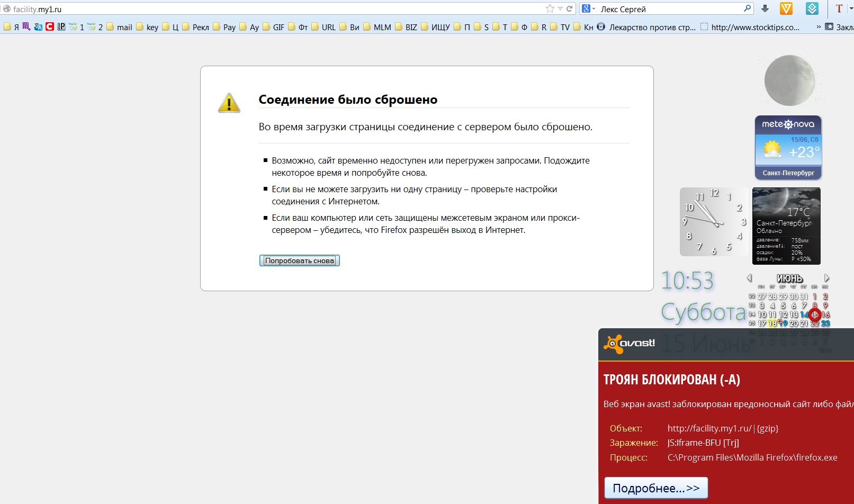Open the Ви bookmark folder
The height and width of the screenshot is (504, 854).
click(x=349, y=27)
